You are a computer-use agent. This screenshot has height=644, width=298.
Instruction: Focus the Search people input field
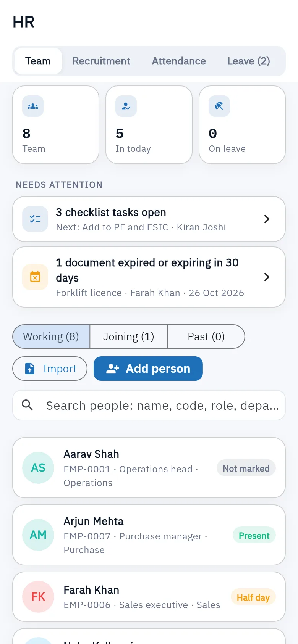(x=149, y=405)
